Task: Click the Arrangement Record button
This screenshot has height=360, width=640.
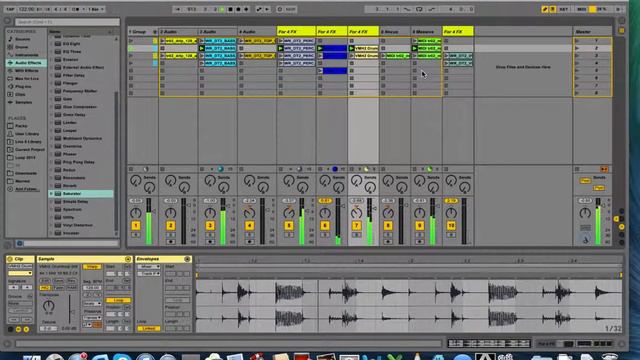Action: tap(238, 9)
